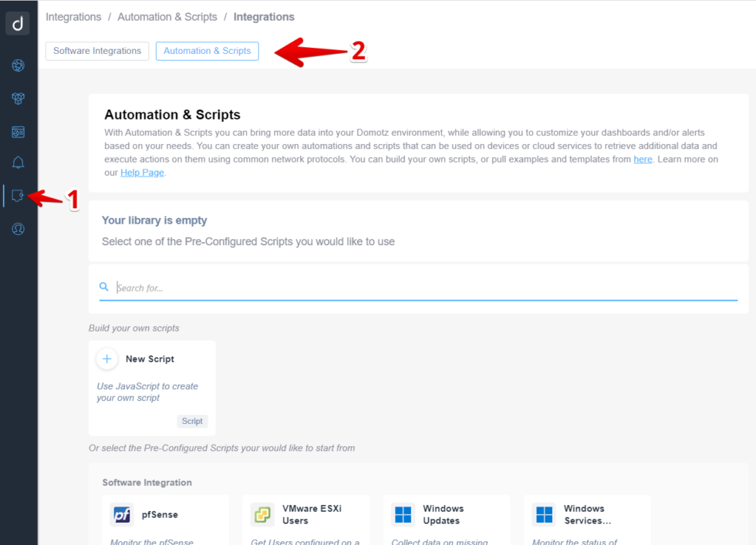Click the Domotz logo icon
This screenshot has width=756, height=545.
tap(18, 23)
